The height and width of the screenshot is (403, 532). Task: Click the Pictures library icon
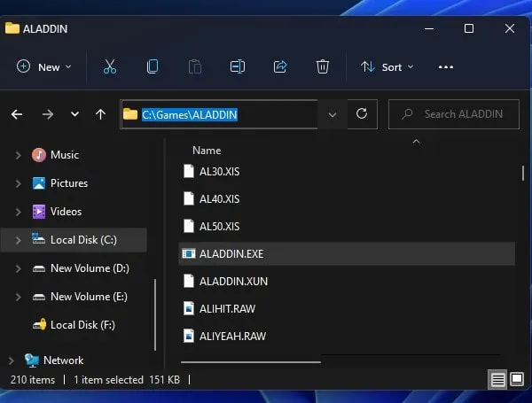(39, 183)
